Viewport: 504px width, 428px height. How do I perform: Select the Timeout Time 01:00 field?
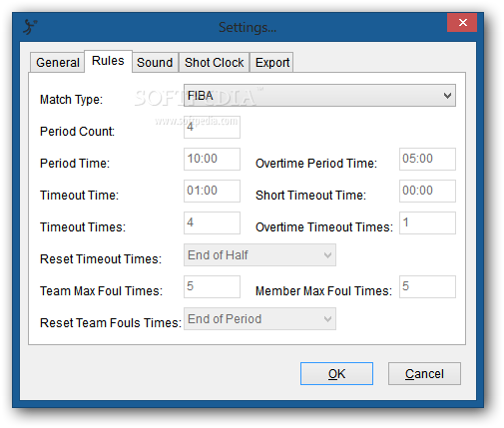212,191
